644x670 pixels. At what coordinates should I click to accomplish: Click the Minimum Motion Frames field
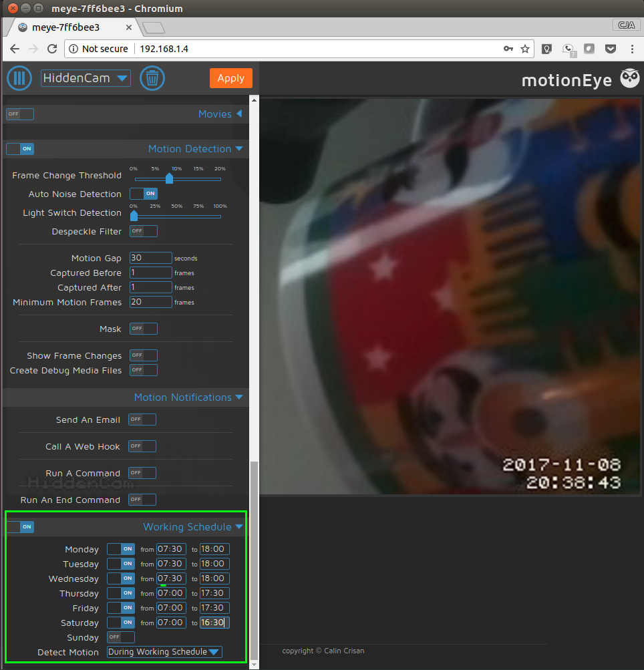point(151,302)
